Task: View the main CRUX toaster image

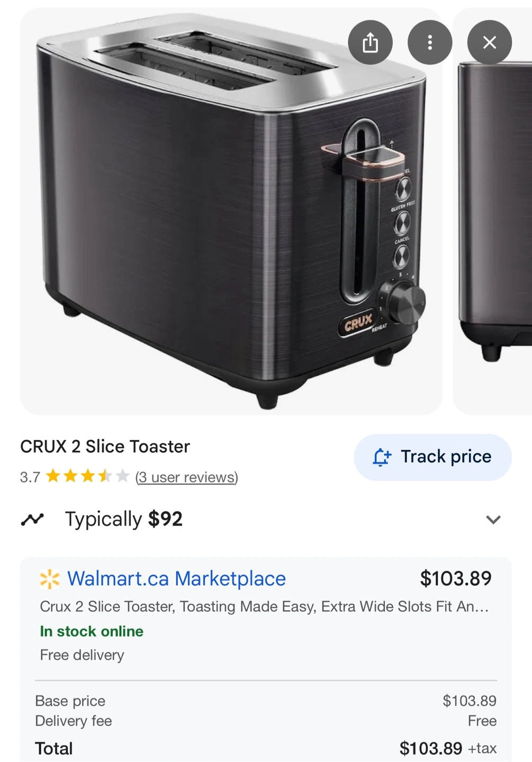Action: pyautogui.click(x=231, y=211)
